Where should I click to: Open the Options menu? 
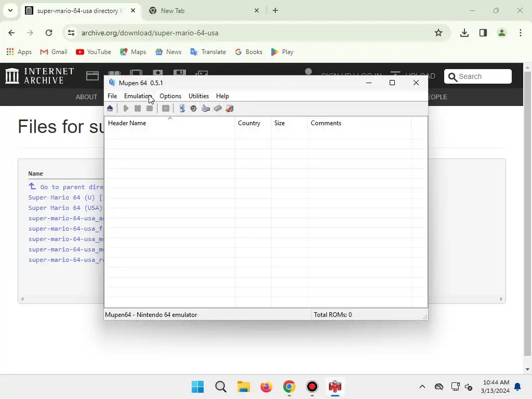click(x=170, y=96)
